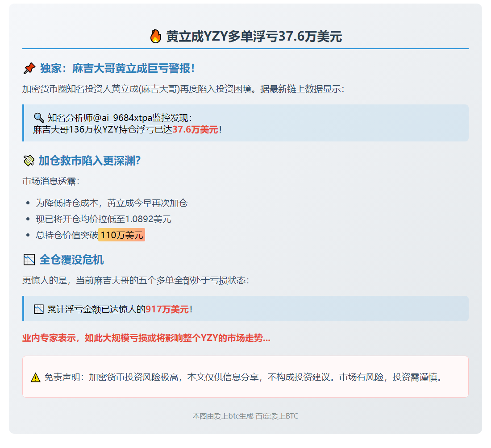Click footer 本图由爱上btc生成 百度:爱上BTC
This screenshot has width=491, height=448.
pos(245,416)
